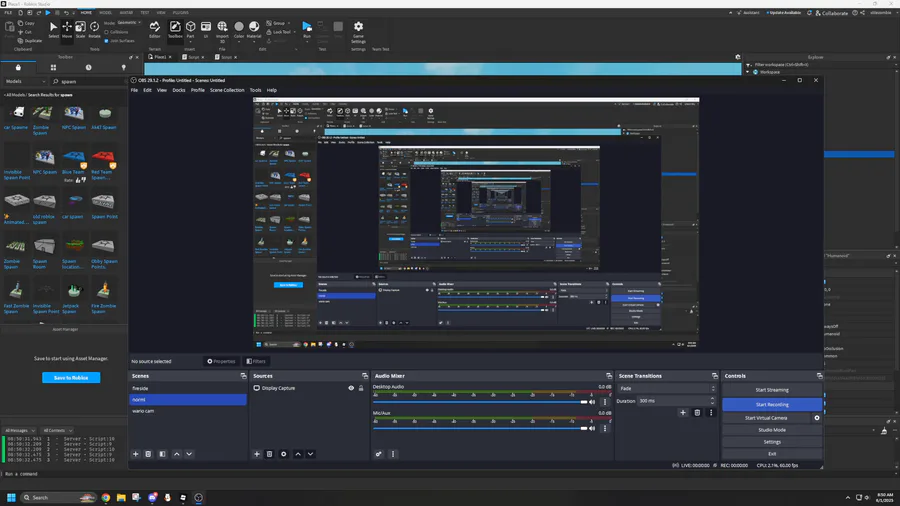Open the UI ribbon button
The width and height of the screenshot is (900, 506).
205,29
